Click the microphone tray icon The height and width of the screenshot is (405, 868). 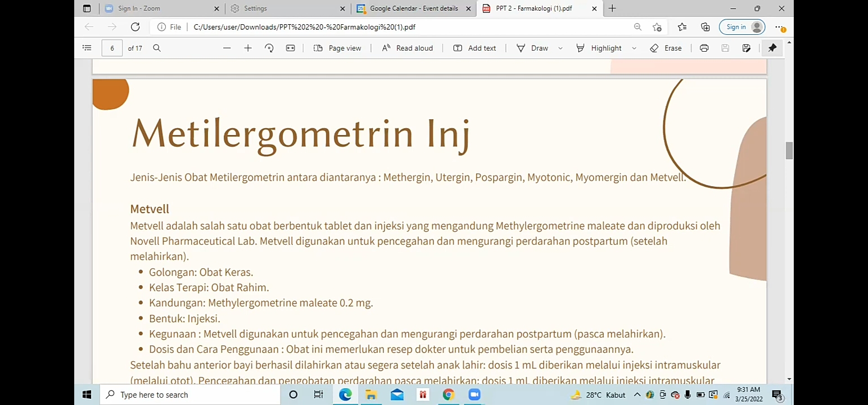[688, 395]
